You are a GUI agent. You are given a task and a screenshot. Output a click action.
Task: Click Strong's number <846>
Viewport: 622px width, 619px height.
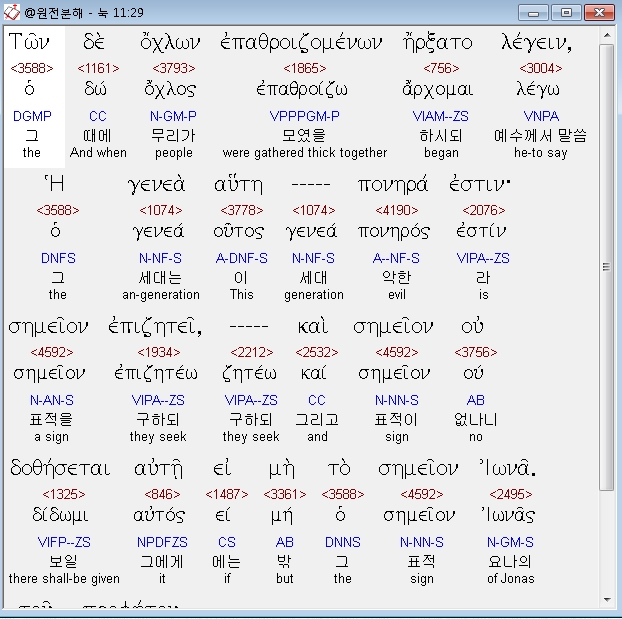(162, 494)
